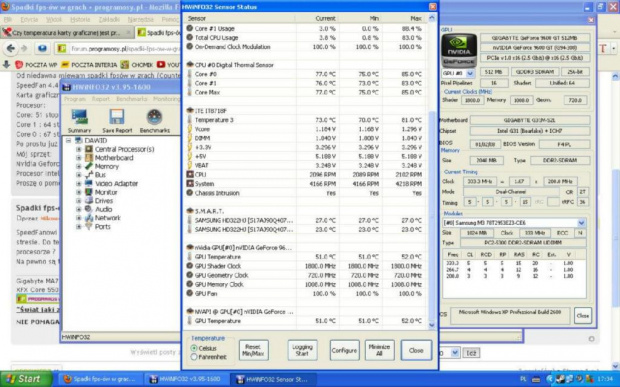The width and height of the screenshot is (620, 387).
Task: Click the Logging Start button
Action: pos(302,350)
